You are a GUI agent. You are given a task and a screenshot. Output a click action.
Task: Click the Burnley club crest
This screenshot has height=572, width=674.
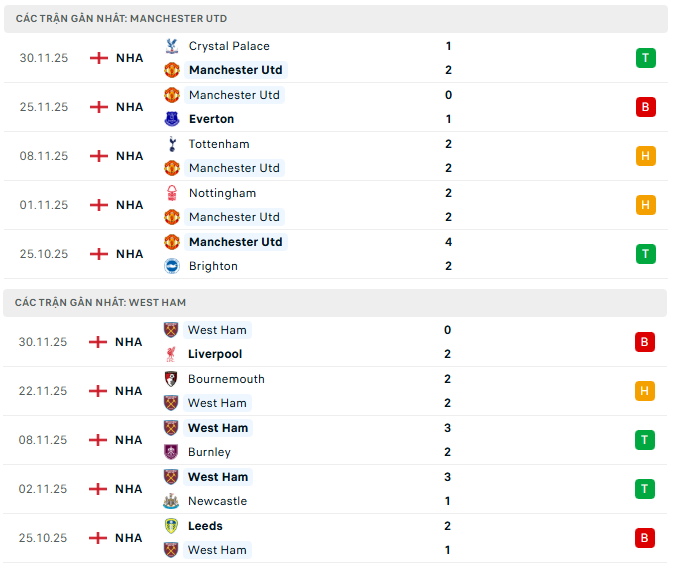[171, 452]
